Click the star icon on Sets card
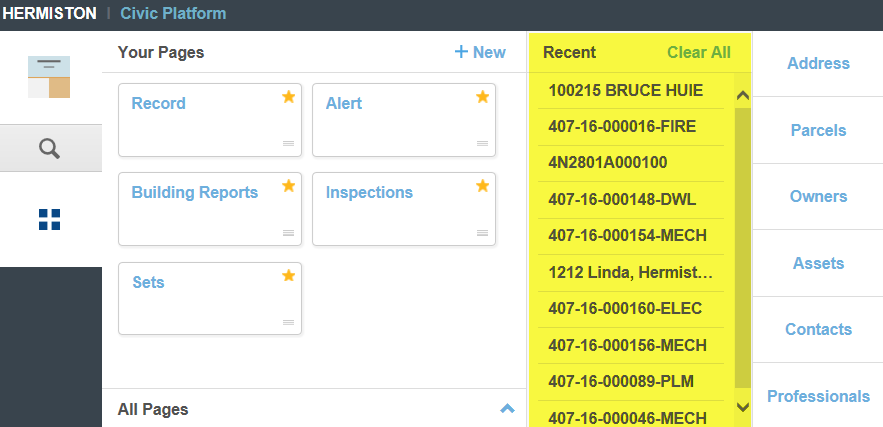The image size is (883, 427). pos(288,276)
